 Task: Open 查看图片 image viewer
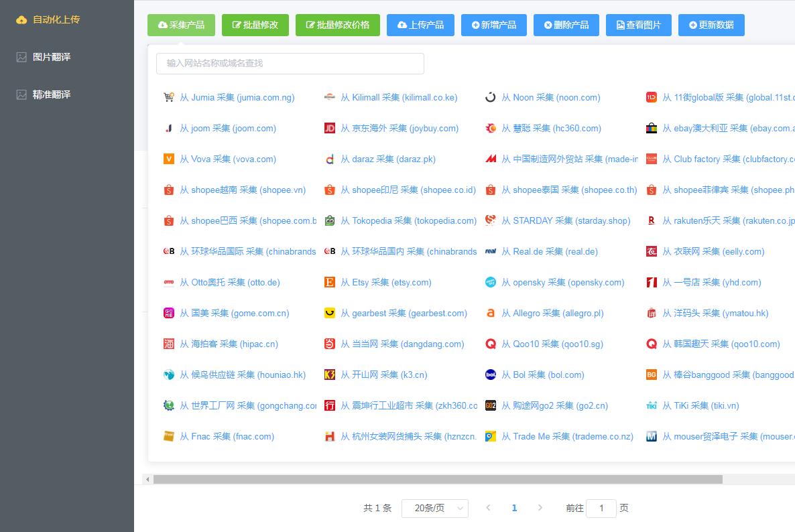638,25
